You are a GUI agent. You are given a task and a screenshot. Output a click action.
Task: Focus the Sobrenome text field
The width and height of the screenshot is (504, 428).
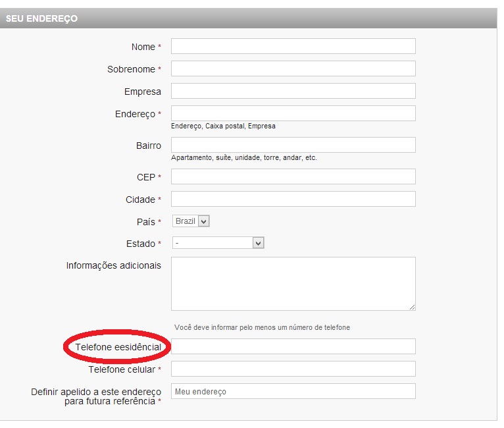pyautogui.click(x=293, y=68)
